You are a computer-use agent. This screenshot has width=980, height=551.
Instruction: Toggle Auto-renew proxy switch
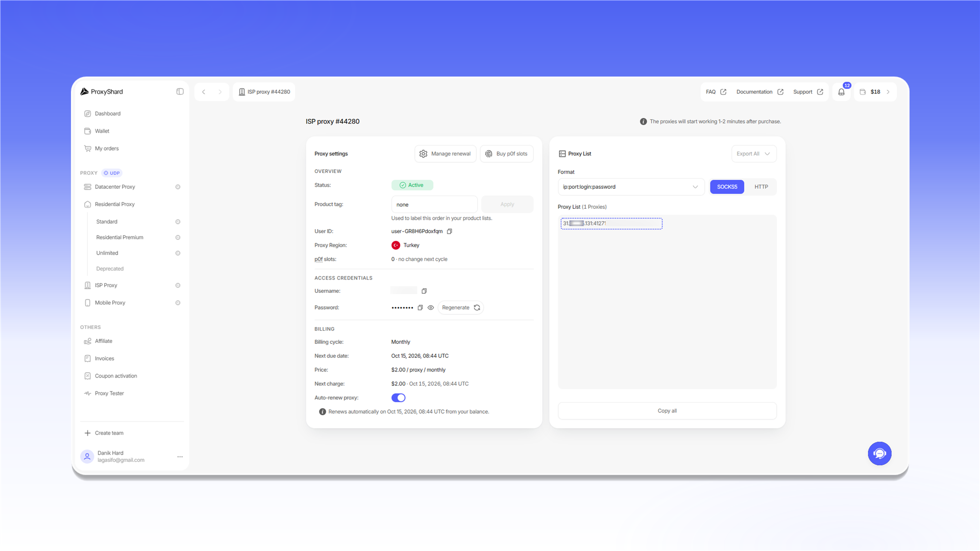(x=398, y=398)
